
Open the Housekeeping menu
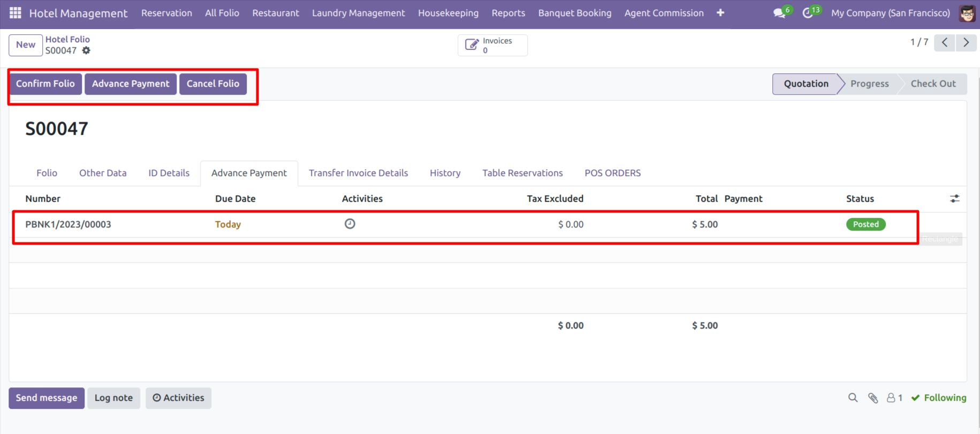click(448, 13)
